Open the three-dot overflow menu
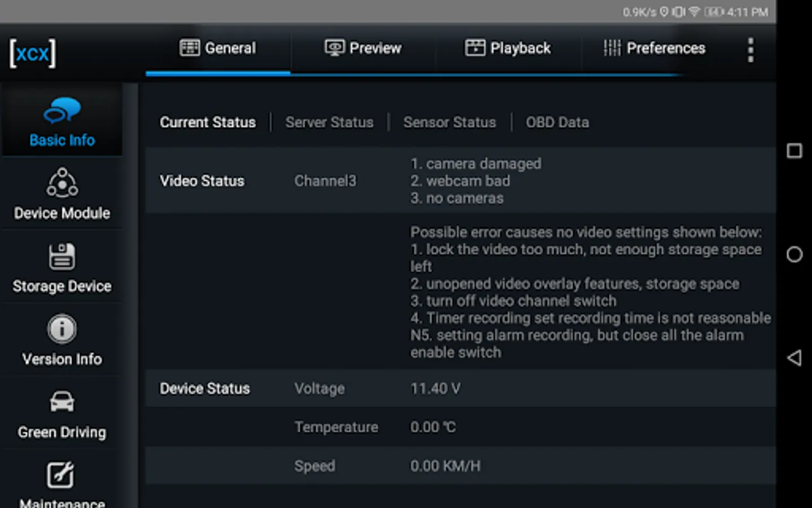Image resolution: width=812 pixels, height=508 pixels. tap(750, 50)
